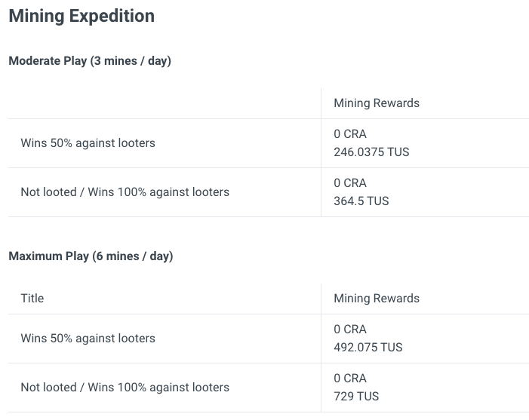Click 0 CRA above 492.075 TUS

click(x=350, y=330)
